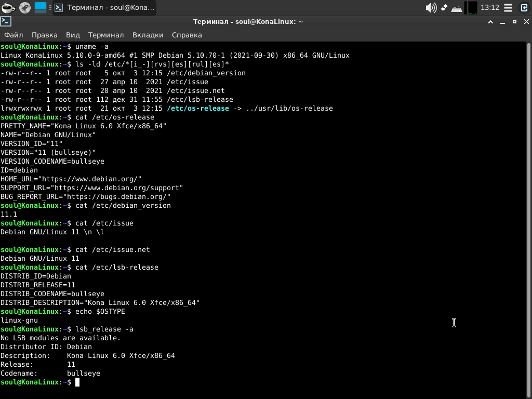Click the /etc/debian_version file listing row
Image resolution: width=532 pixels, height=399 pixels.
(x=123, y=73)
